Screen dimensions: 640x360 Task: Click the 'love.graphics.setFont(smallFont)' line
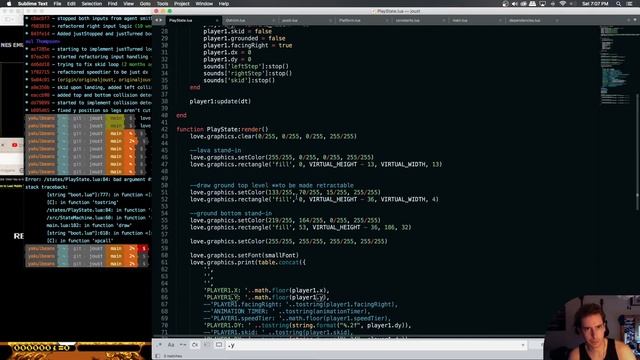(x=244, y=256)
